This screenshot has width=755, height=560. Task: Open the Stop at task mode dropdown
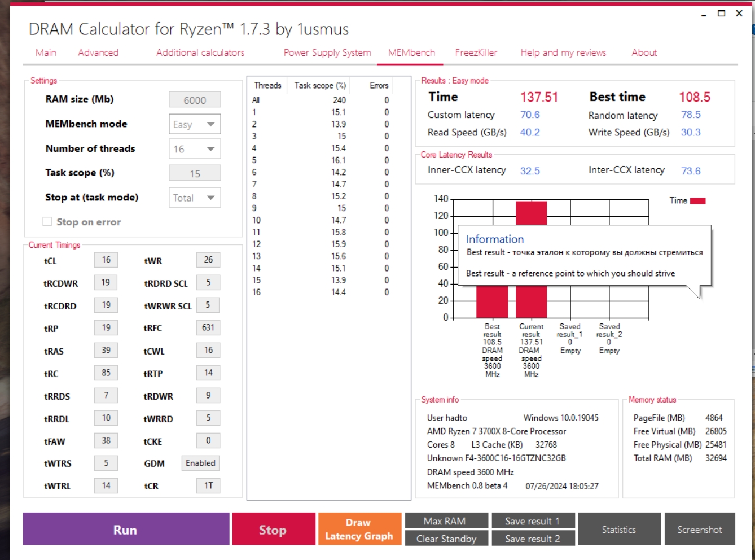click(x=194, y=197)
